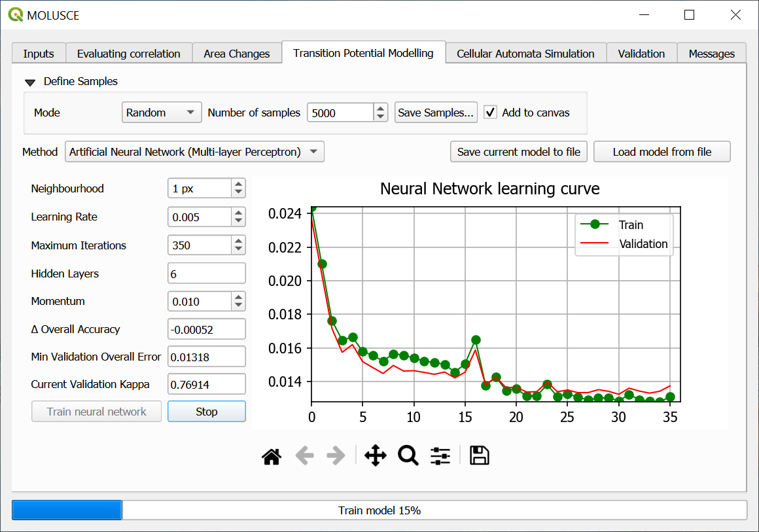Image resolution: width=759 pixels, height=532 pixels.
Task: Click Save current model to file
Action: pos(518,152)
